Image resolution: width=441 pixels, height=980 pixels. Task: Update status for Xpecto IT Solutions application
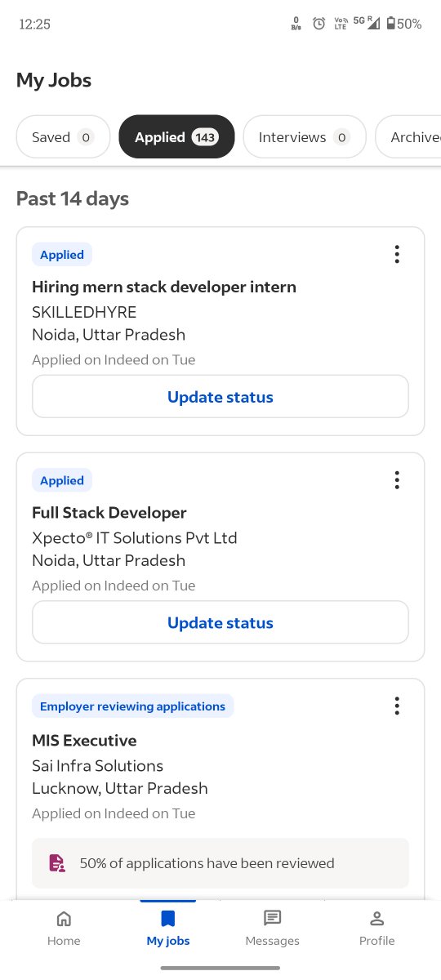220,623
